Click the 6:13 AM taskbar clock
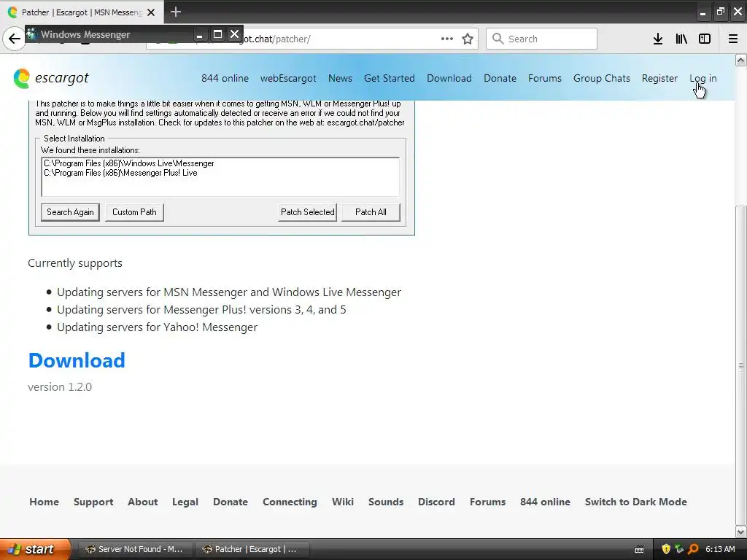The height and width of the screenshot is (560, 747). click(720, 549)
